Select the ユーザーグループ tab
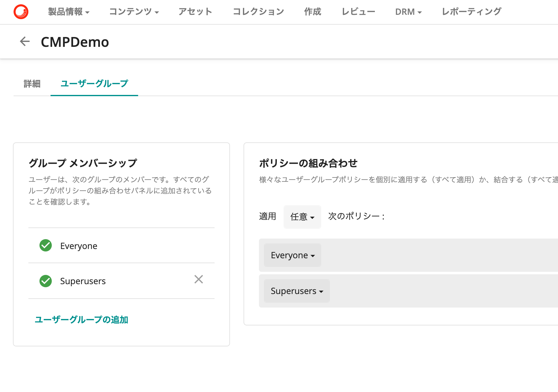 tap(94, 84)
